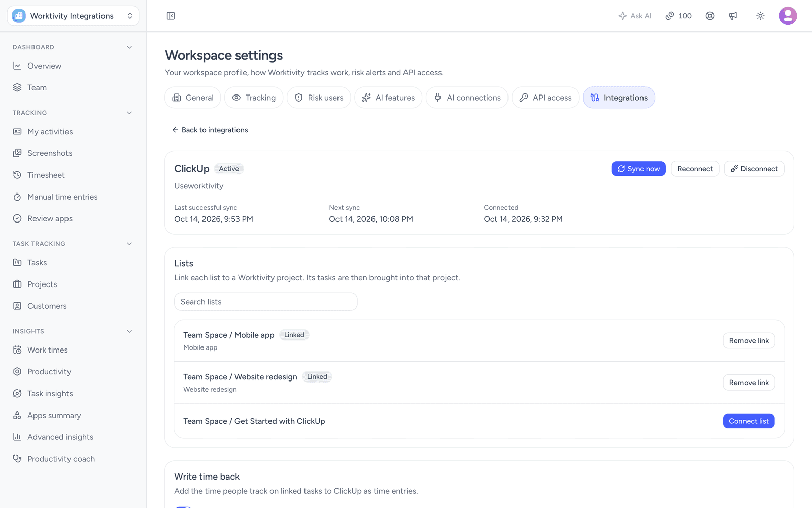Collapse the Dashboard sidebar section
The image size is (812, 508).
[129, 47]
